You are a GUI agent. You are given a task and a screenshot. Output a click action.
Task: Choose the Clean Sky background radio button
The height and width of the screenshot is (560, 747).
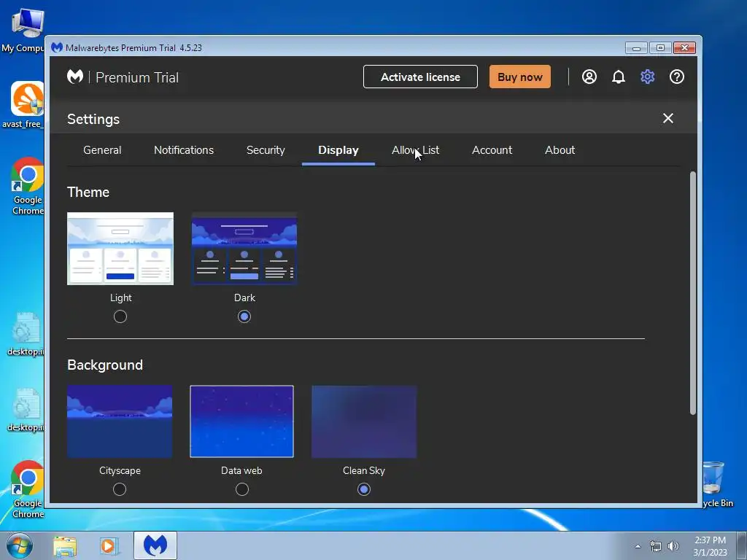[x=363, y=489]
